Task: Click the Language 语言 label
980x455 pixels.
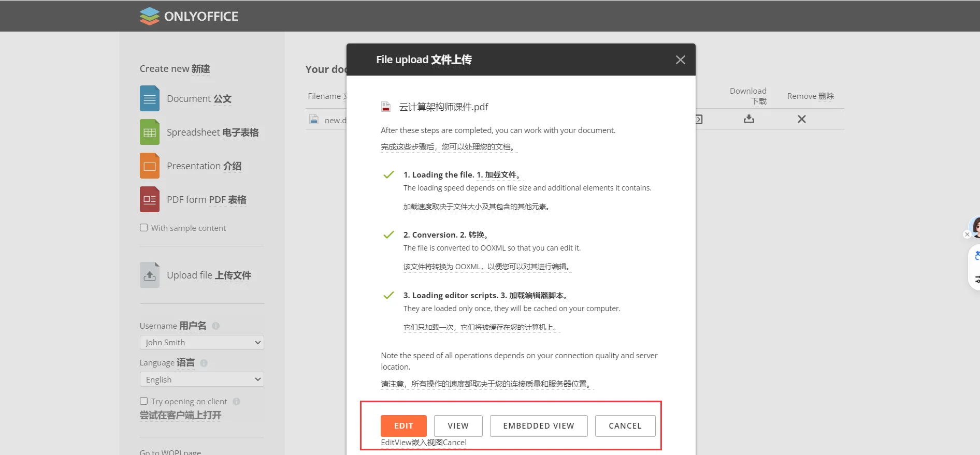Action: 167,363
